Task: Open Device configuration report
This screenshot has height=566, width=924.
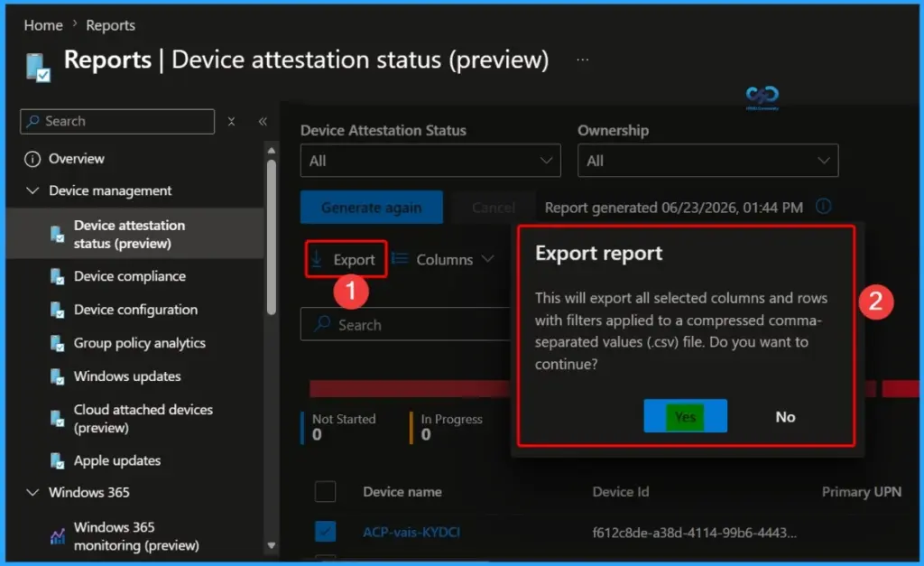Action: (x=135, y=310)
